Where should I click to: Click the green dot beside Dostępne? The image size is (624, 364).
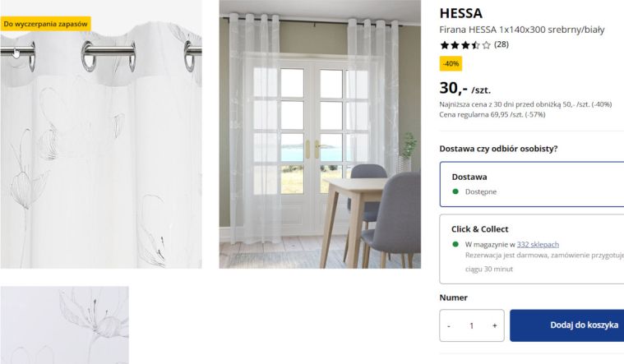pos(455,191)
